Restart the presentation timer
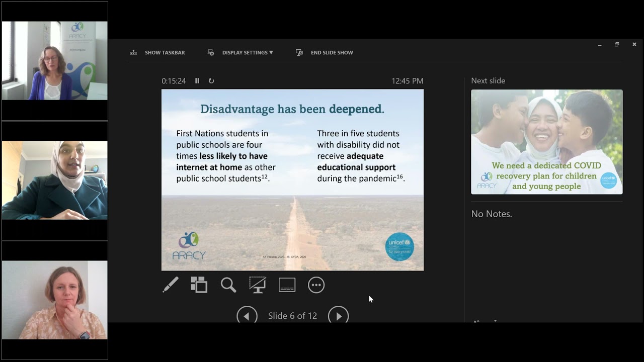This screenshot has width=644, height=362. coord(211,81)
